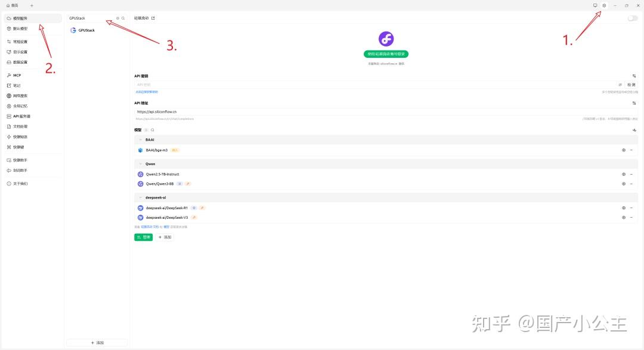This screenshot has width=644, height=350.
Task: Select 模型服务 in settings sidebar
Action: [33, 18]
